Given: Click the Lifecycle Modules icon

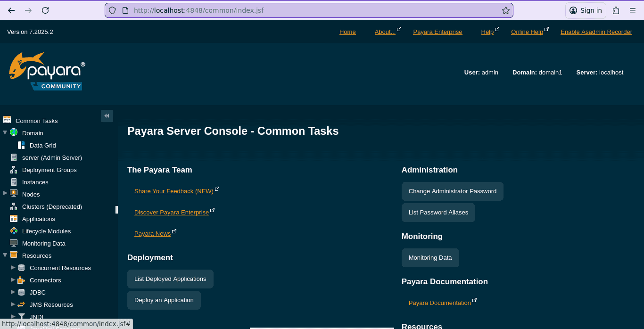Looking at the screenshot, I should point(14,231).
